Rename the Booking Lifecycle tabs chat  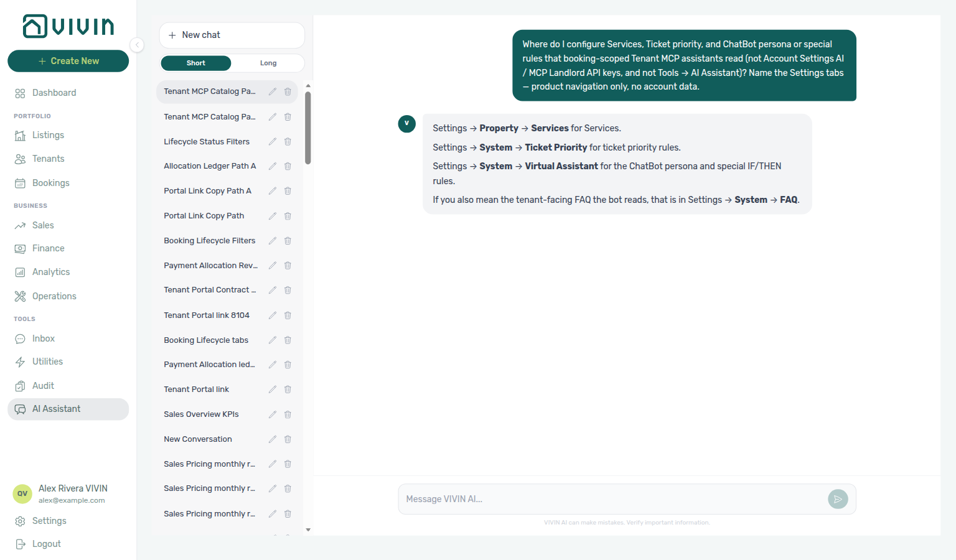272,340
